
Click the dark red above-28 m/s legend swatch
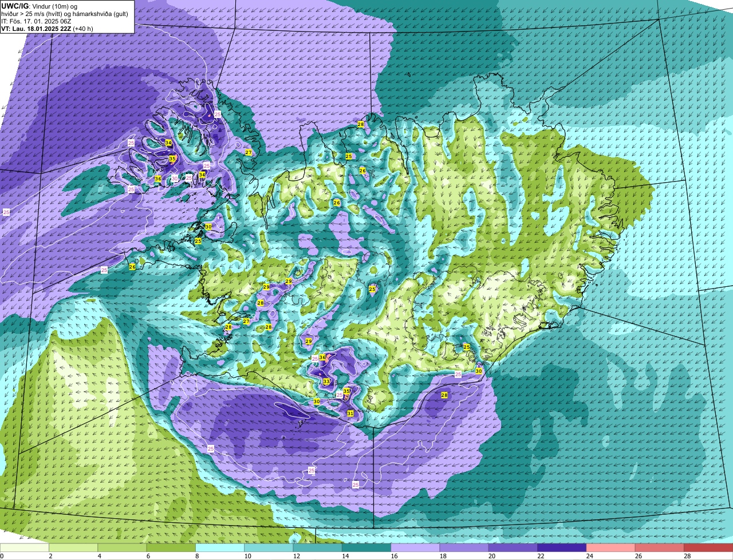tap(708, 547)
